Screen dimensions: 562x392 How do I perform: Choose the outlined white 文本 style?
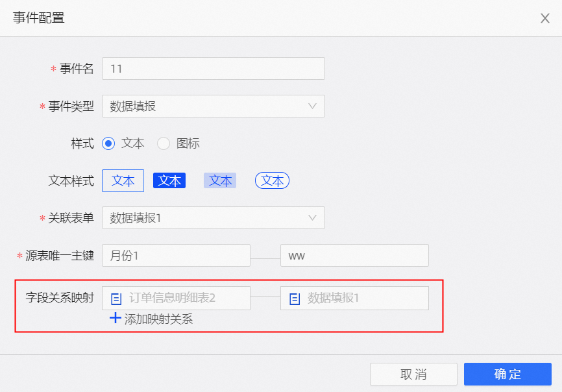point(123,181)
